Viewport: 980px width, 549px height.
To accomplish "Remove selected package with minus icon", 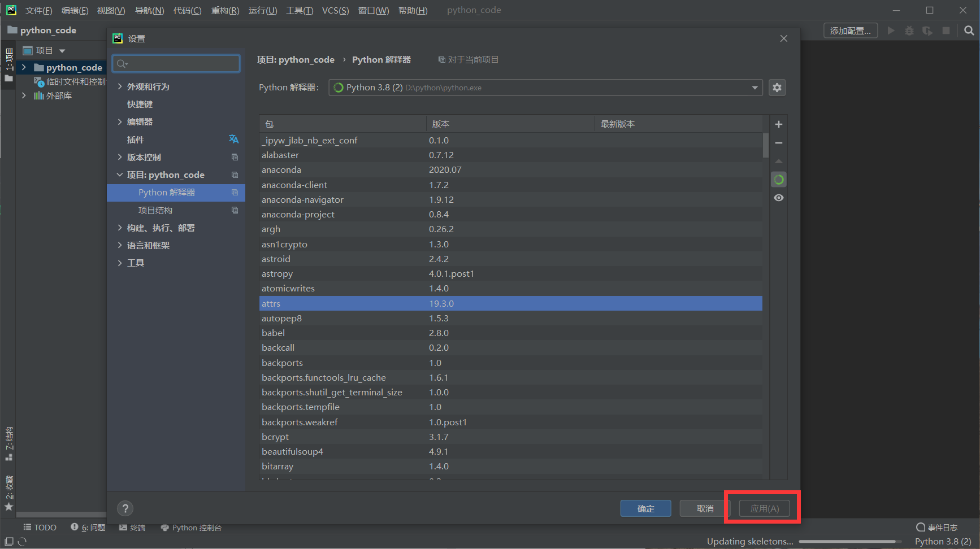I will [x=779, y=143].
